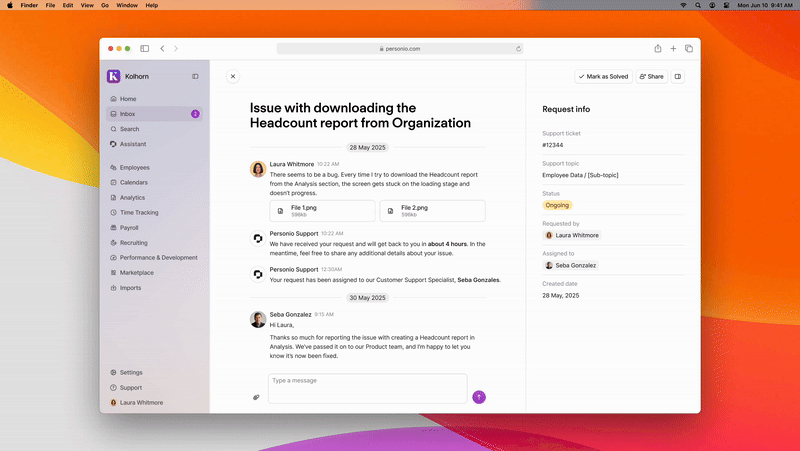Open the Marketplace section
This screenshot has width=800, height=451.
[136, 272]
